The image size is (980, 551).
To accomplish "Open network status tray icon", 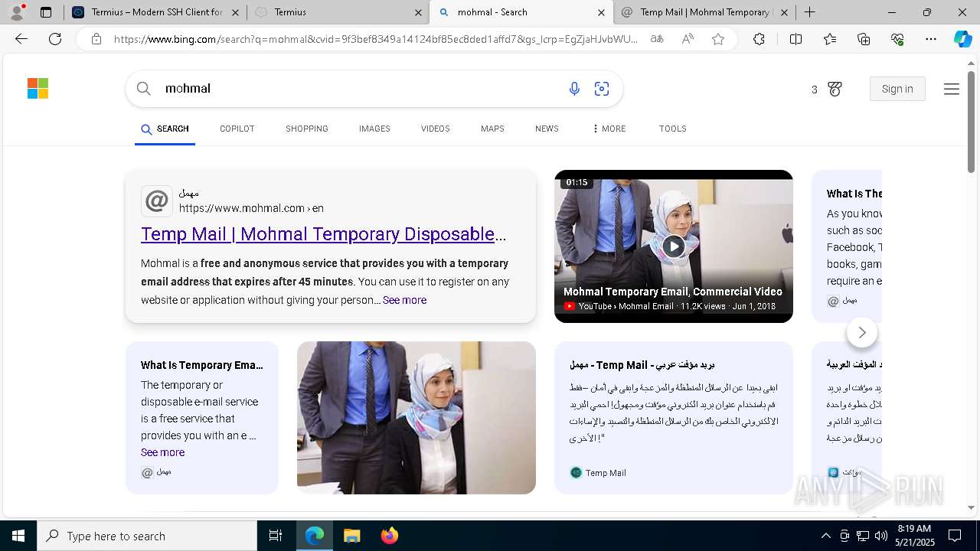I will pyautogui.click(x=862, y=536).
